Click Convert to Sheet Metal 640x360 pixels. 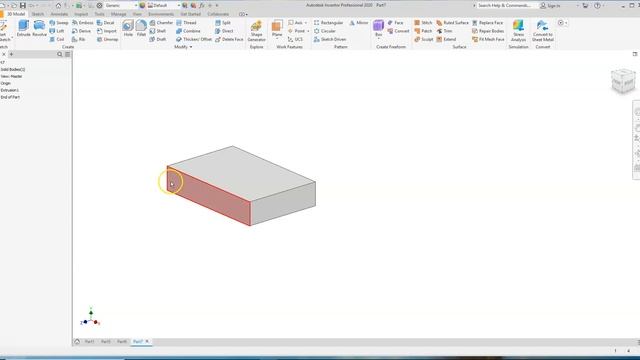coord(543,31)
